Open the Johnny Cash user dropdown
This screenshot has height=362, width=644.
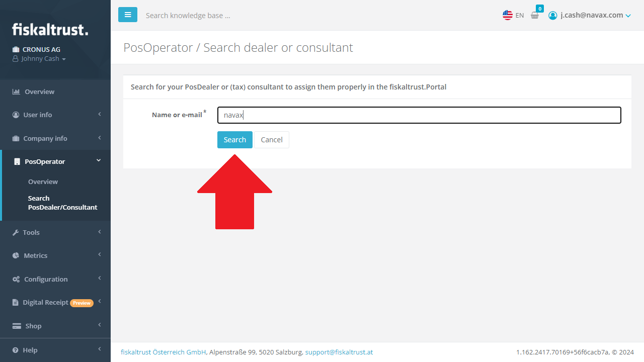[39, 59]
